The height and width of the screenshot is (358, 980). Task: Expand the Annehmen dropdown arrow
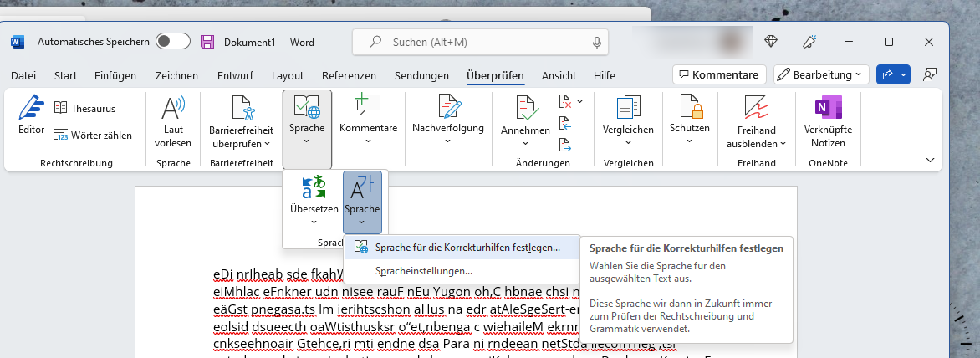click(x=525, y=144)
